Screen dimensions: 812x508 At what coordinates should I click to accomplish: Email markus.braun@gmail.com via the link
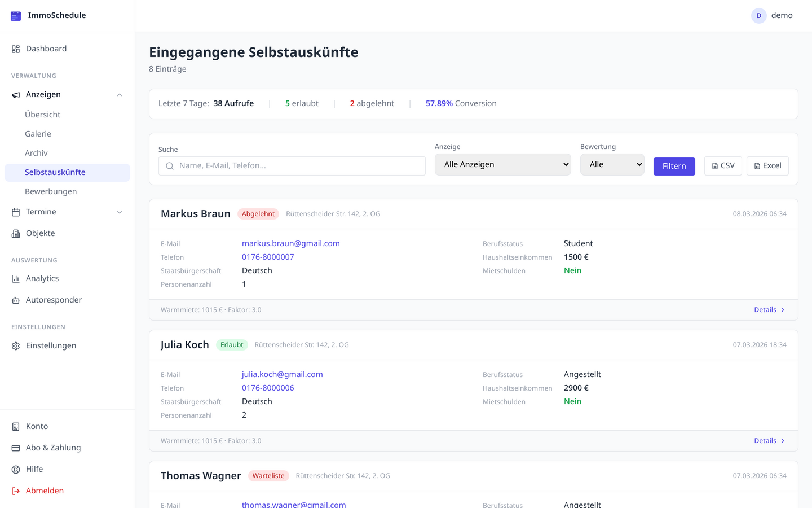[291, 243]
